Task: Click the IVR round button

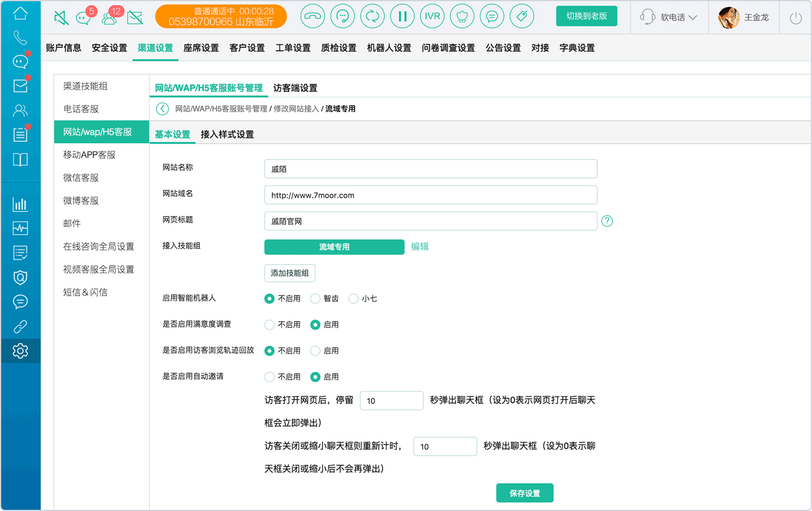Action: tap(432, 17)
